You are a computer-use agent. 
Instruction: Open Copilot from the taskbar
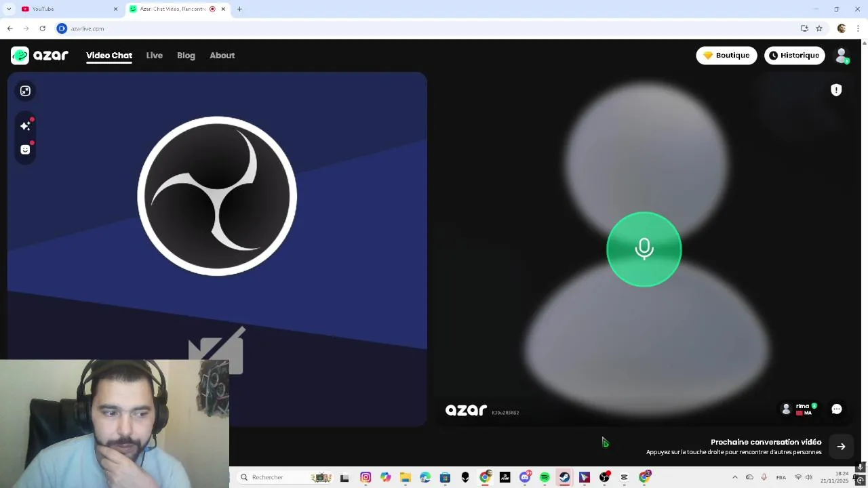[x=385, y=477]
